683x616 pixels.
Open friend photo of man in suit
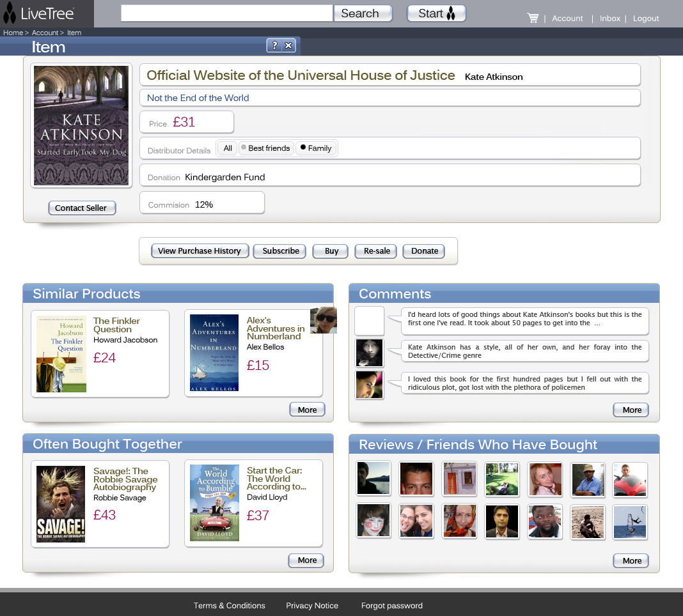point(502,521)
